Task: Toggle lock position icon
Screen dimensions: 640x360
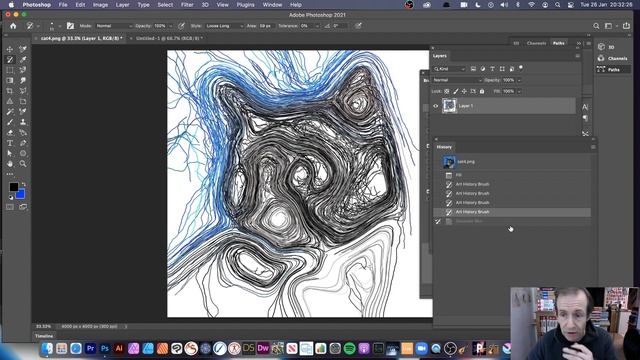Action: pos(464,91)
